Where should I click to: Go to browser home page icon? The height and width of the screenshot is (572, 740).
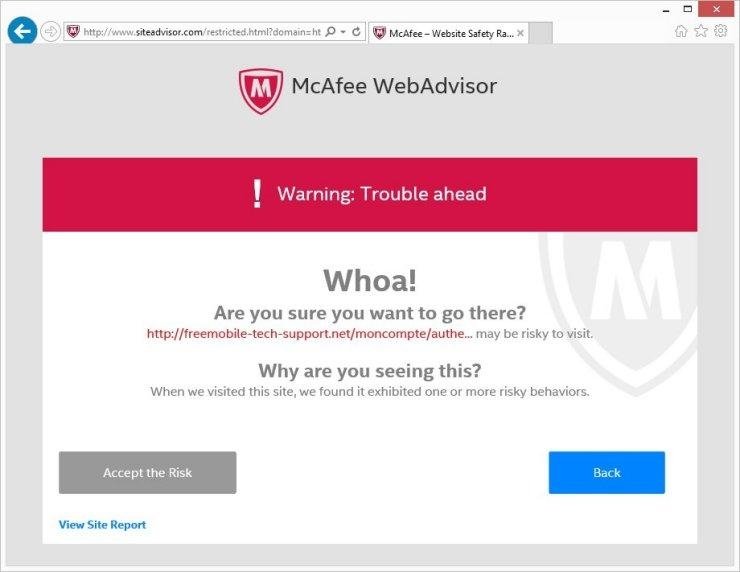coord(681,31)
